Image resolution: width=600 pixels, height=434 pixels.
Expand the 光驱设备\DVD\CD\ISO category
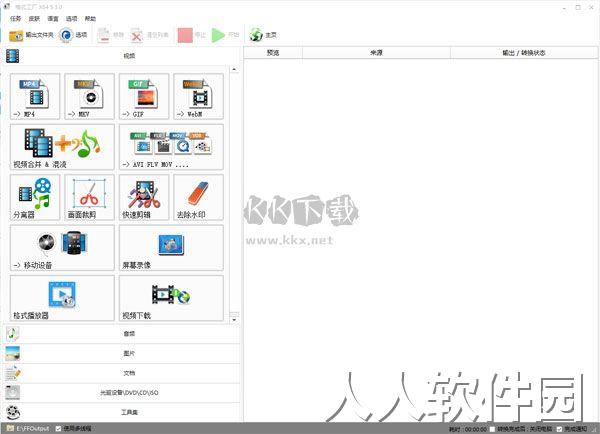tap(122, 393)
